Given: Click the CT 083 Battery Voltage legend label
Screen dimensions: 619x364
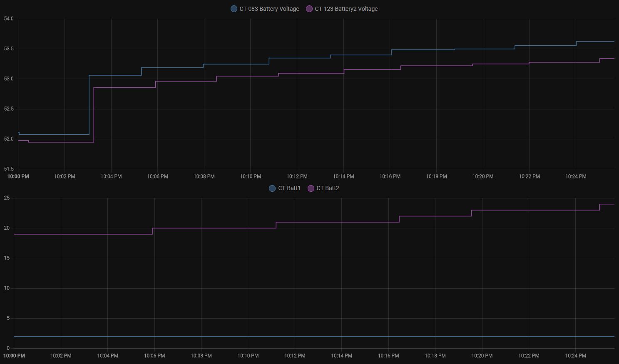Looking at the screenshot, I should (x=269, y=9).
